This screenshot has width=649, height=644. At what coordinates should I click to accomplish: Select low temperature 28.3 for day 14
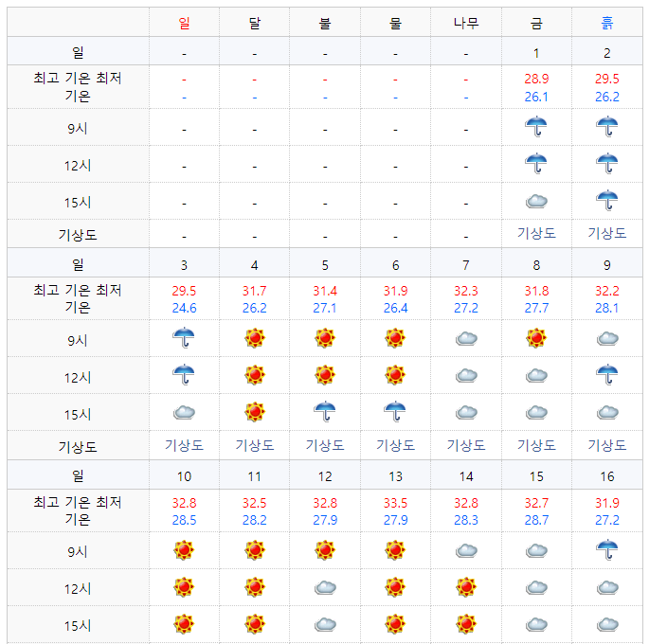(466, 520)
